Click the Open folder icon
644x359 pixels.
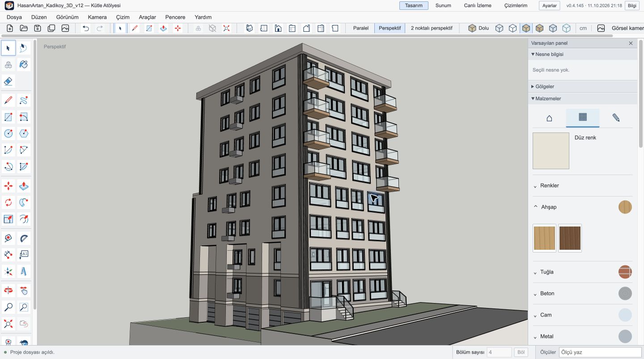click(x=24, y=28)
